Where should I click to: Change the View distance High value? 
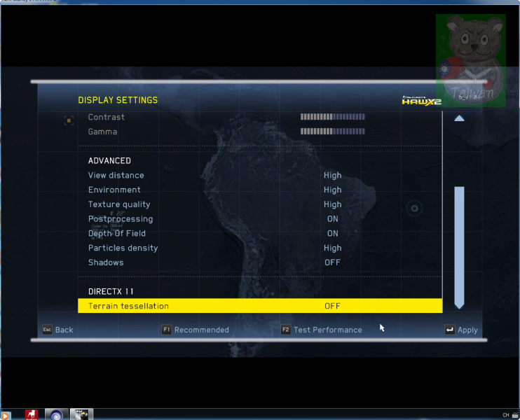333,175
